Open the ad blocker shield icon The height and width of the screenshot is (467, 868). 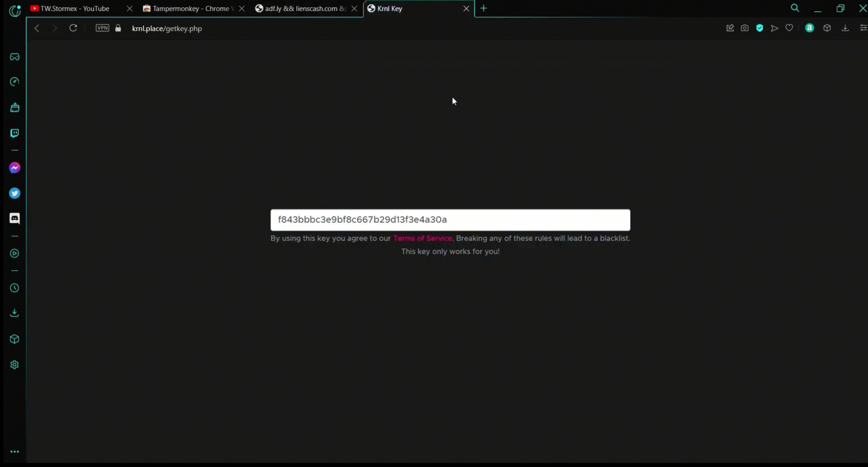click(x=760, y=28)
